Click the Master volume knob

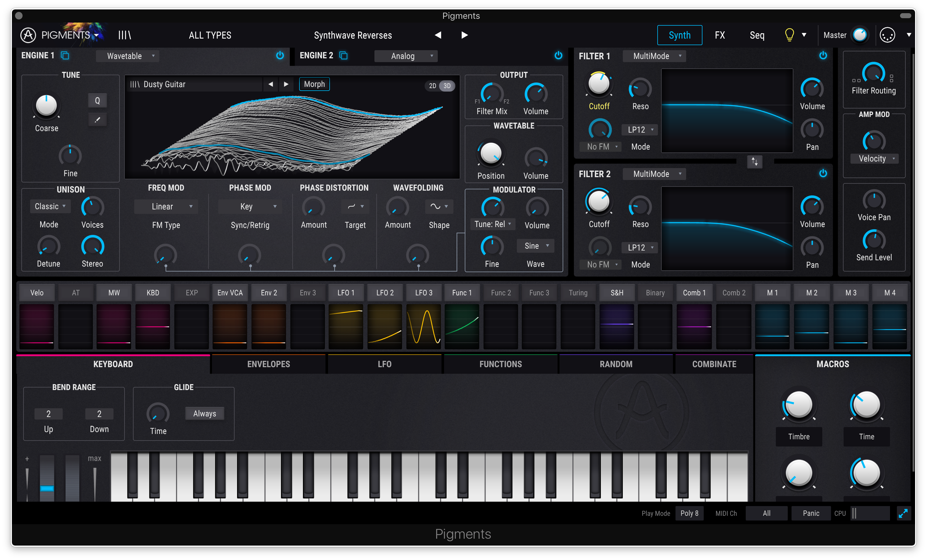tap(860, 35)
